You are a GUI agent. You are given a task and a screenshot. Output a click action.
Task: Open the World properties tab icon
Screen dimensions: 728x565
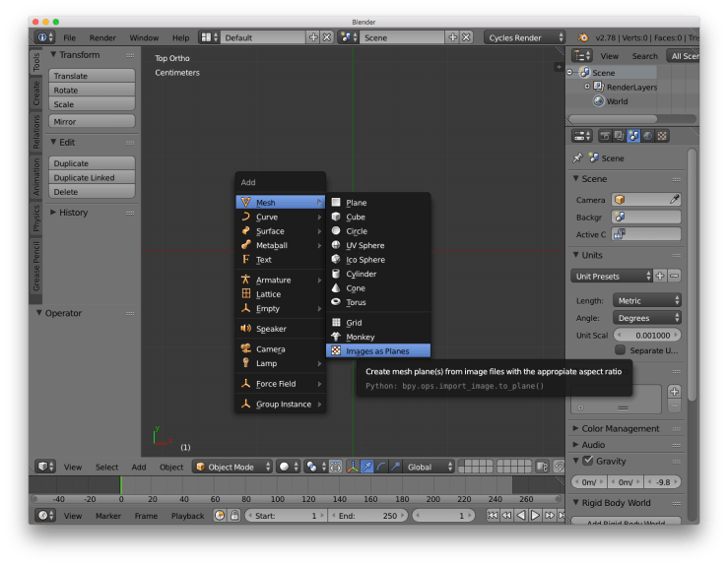[x=647, y=136]
